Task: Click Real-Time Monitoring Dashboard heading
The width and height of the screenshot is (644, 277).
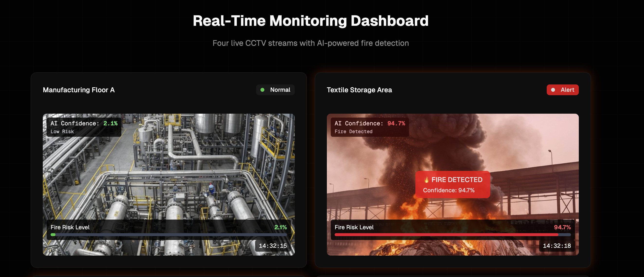Action: pyautogui.click(x=311, y=21)
